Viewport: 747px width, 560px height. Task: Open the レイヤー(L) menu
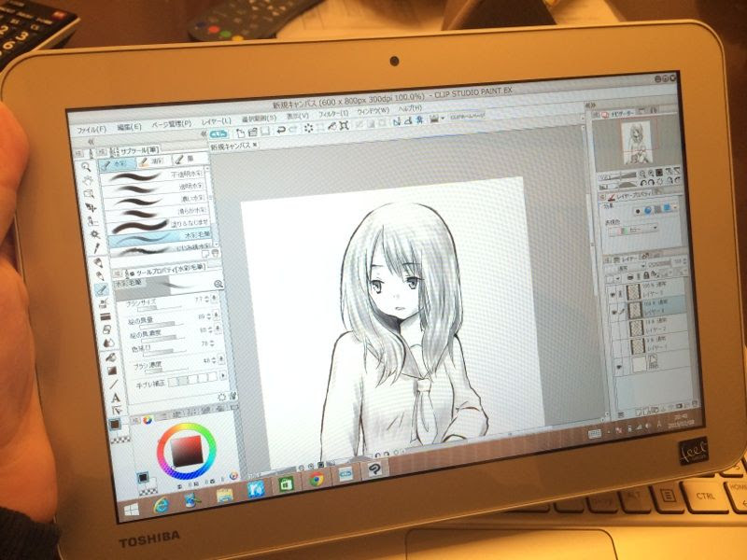[x=216, y=121]
